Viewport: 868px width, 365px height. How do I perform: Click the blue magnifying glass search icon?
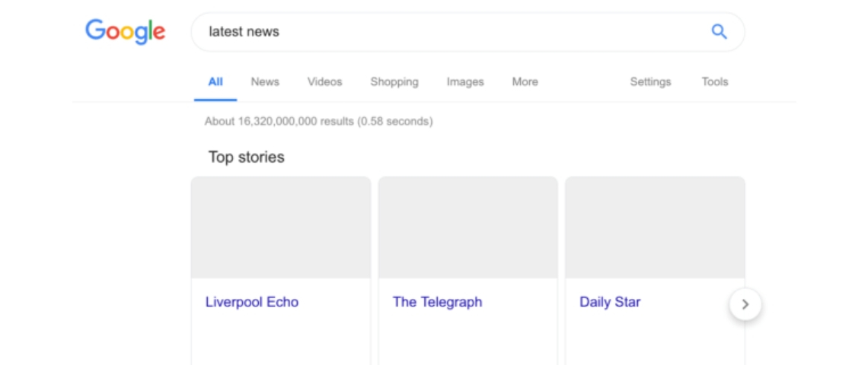click(x=719, y=32)
